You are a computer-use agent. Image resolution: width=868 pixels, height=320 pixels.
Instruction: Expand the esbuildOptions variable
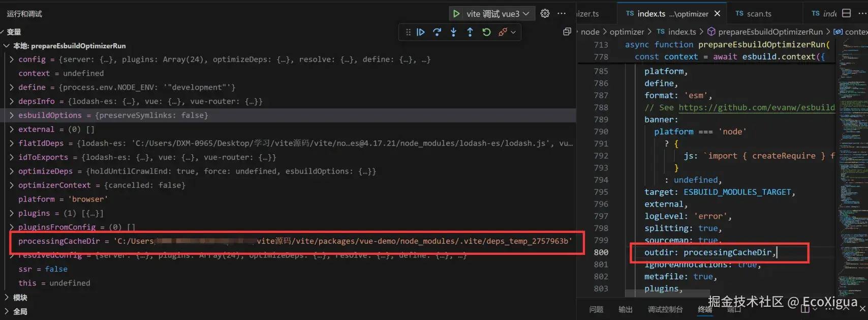tap(12, 115)
